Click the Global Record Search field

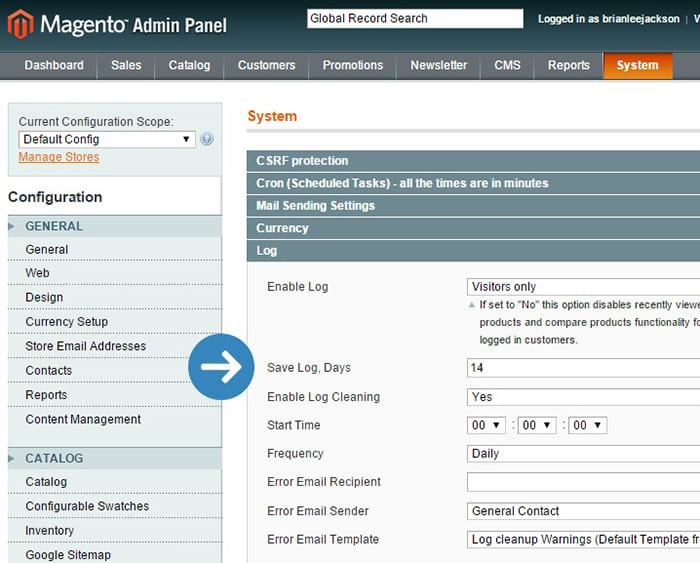415,19
